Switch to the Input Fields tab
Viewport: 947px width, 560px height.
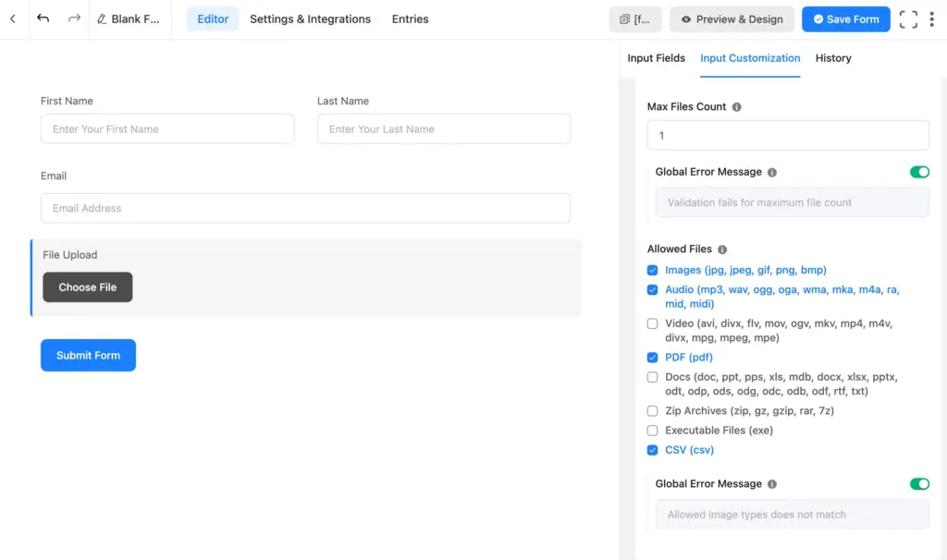(657, 58)
